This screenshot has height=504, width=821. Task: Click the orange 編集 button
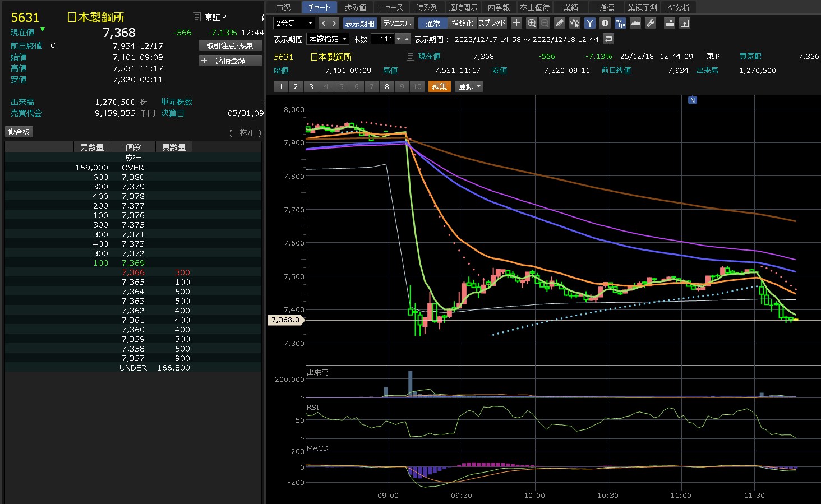pos(439,86)
